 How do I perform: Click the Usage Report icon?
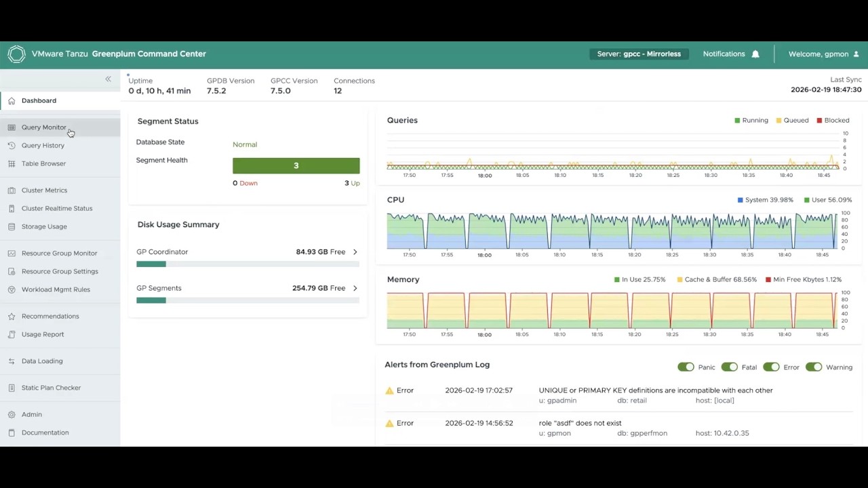point(12,335)
